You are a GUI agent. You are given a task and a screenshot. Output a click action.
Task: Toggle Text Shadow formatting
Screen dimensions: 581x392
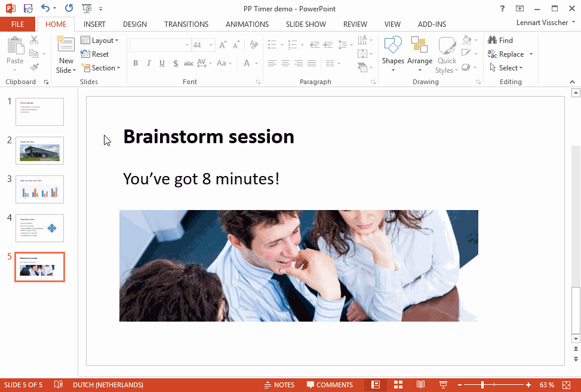pyautogui.click(x=176, y=63)
